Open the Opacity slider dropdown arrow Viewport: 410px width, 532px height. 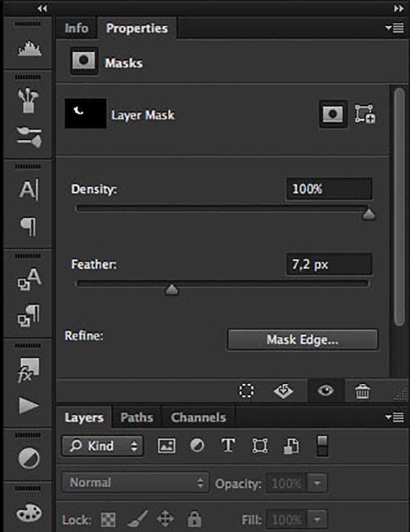317,483
